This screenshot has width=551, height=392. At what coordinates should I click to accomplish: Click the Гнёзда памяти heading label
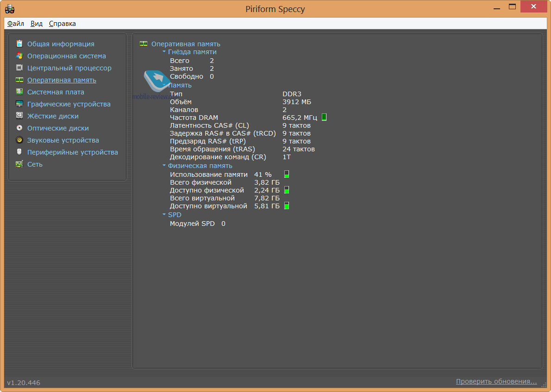click(x=192, y=52)
